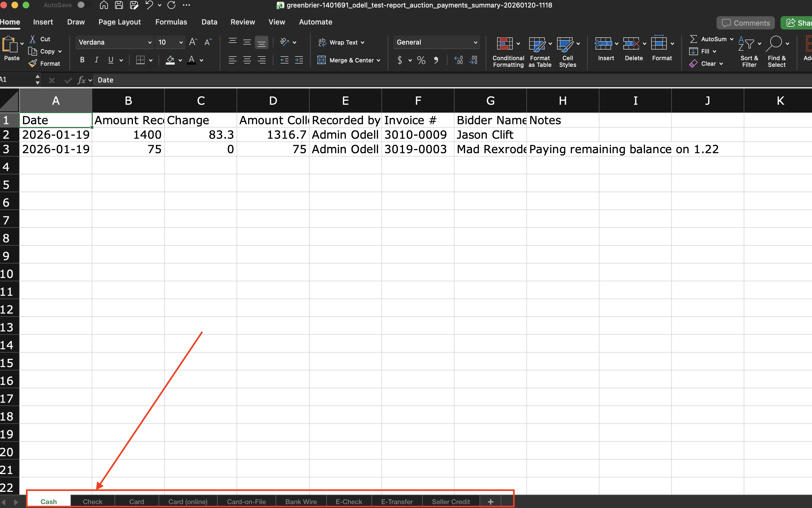Viewport: 812px width, 508px height.
Task: Click the Format cells button in ribbon
Action: point(662,49)
